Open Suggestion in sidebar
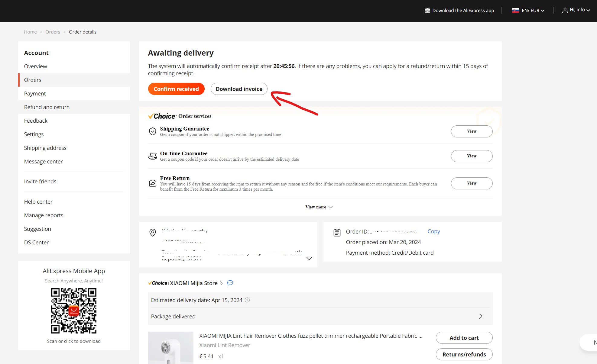The height and width of the screenshot is (364, 597). (x=74, y=229)
